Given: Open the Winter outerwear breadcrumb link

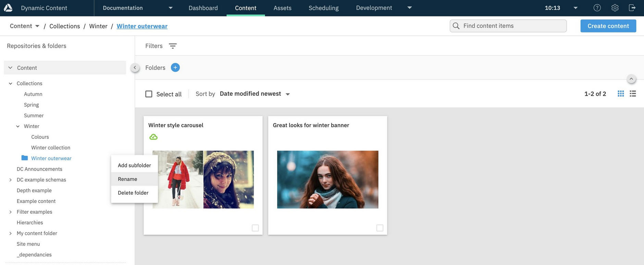Looking at the screenshot, I should tap(142, 26).
